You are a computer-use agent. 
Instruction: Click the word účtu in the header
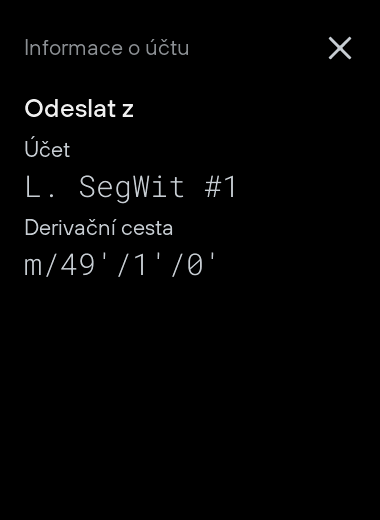click(x=167, y=47)
